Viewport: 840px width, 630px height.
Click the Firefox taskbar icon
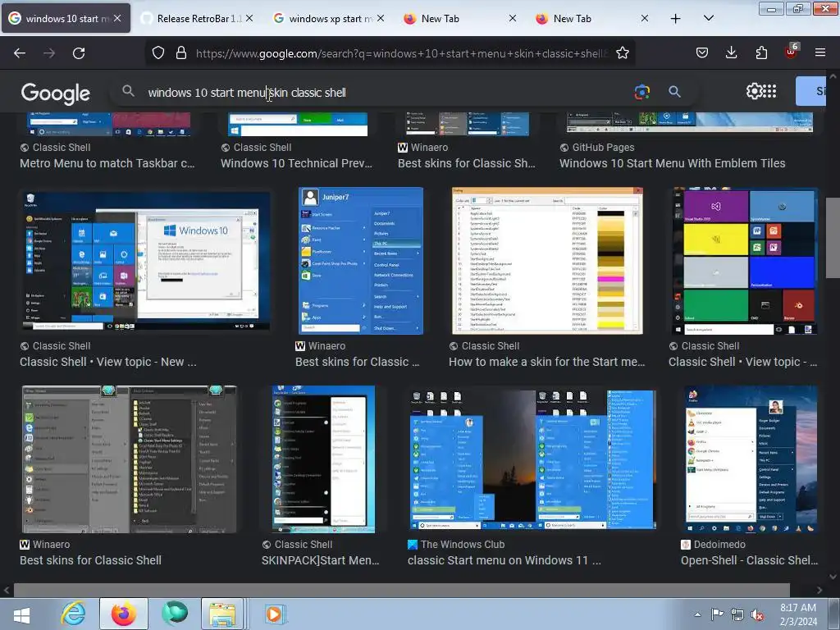(x=124, y=614)
